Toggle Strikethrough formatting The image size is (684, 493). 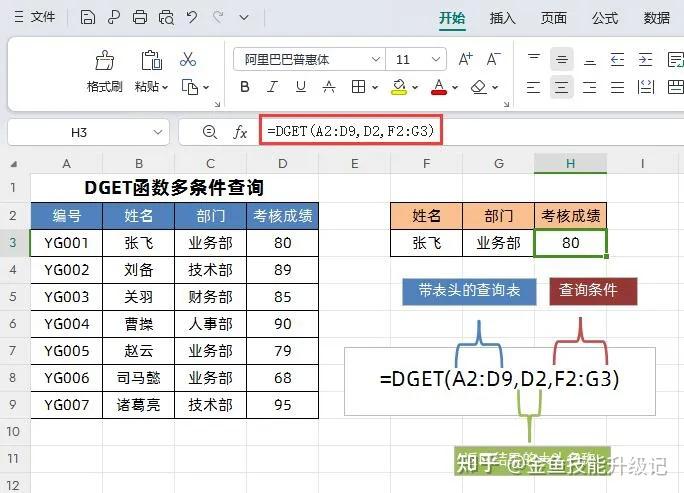[328, 87]
